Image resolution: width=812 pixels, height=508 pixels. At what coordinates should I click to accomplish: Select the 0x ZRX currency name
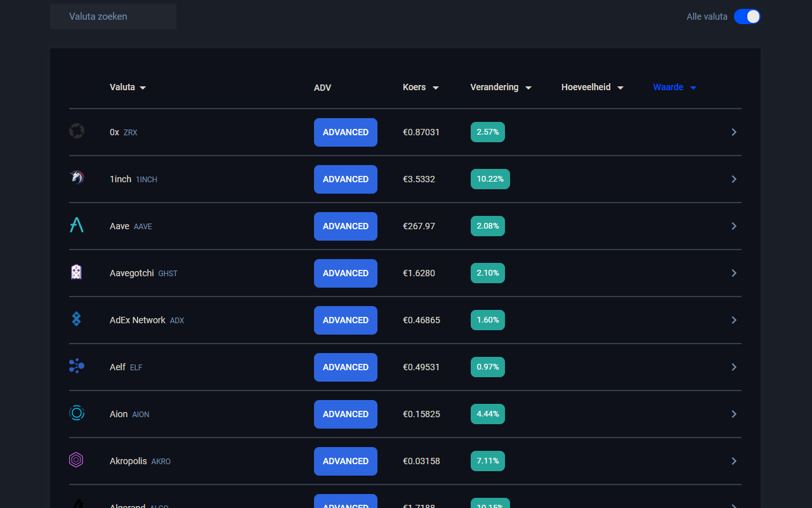pyautogui.click(x=124, y=132)
